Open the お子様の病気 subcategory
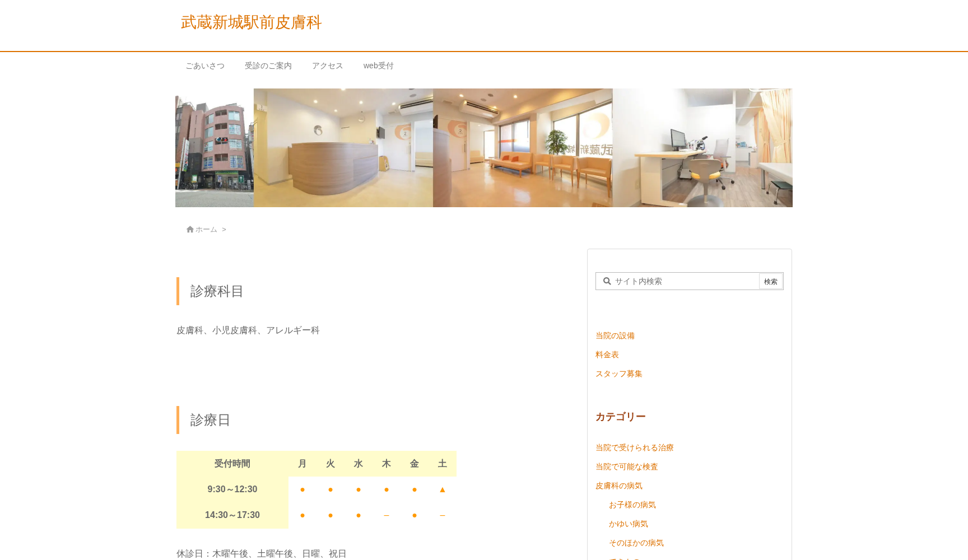This screenshot has width=968, height=560. coord(632,505)
